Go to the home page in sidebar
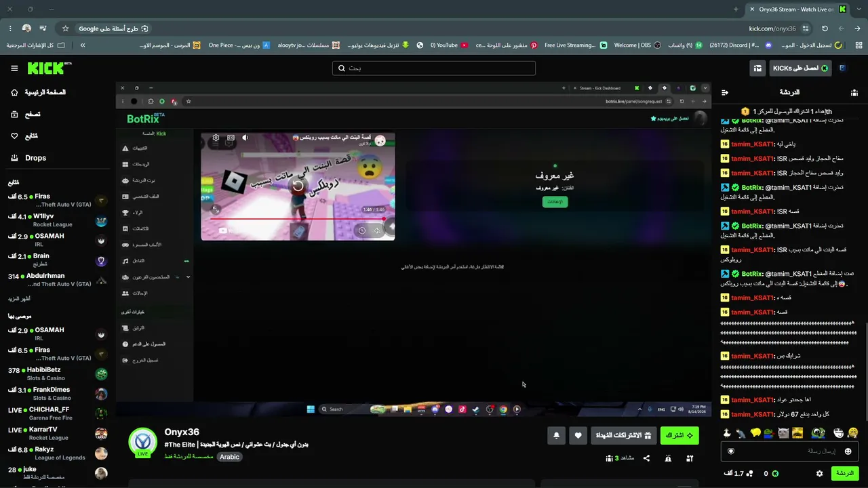868x488 pixels. pyautogui.click(x=39, y=92)
